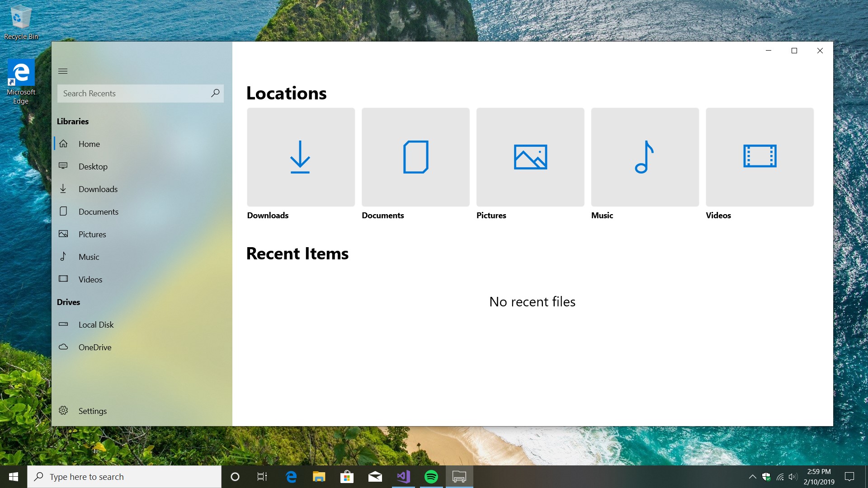Select Desktop in the Libraries sidebar
Viewport: 868px width, 488px height.
pos(93,166)
